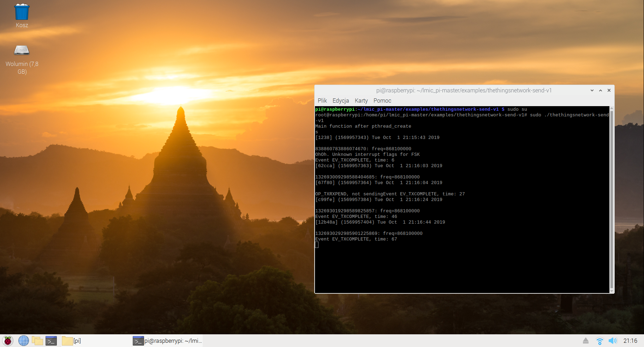Launch the web browser globe icon
Screen dimensions: 644x347
point(24,341)
